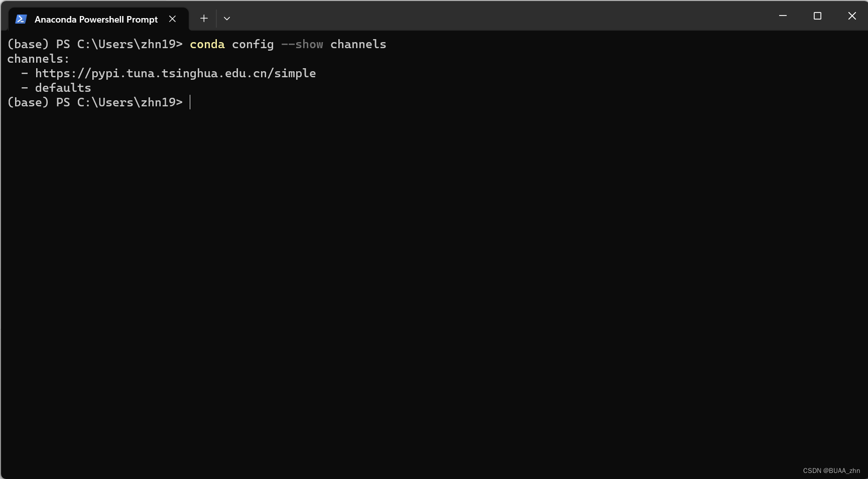
Task: Close the terminal window
Action: click(852, 16)
